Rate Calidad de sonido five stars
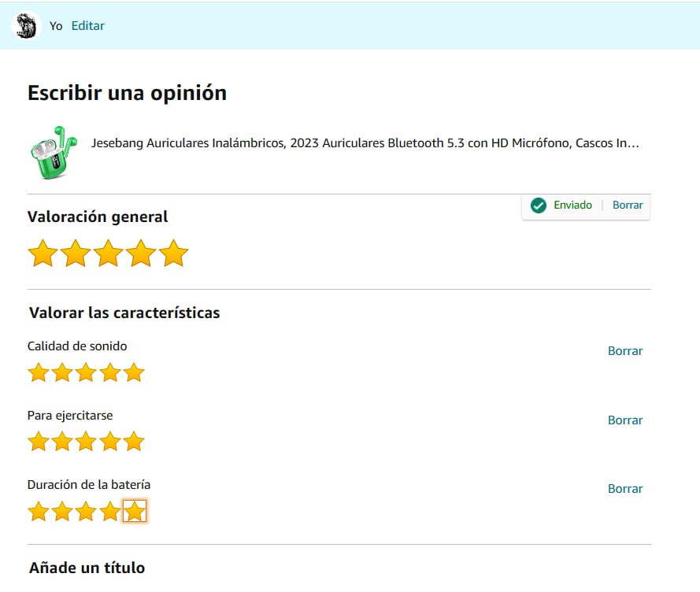Screen dimensions: 700x592 (x=134, y=373)
